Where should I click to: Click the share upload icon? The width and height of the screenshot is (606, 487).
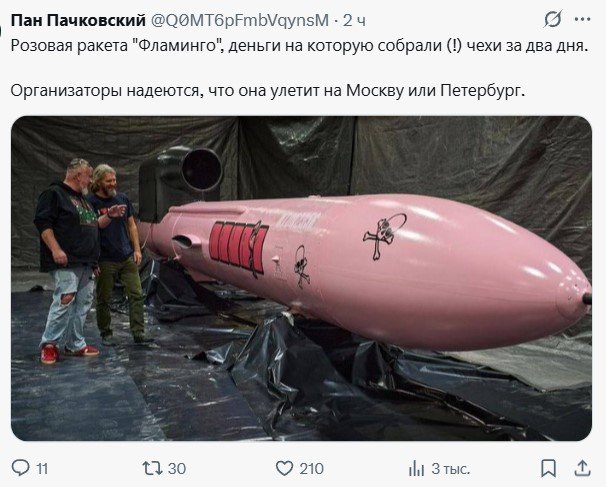pos(582,468)
